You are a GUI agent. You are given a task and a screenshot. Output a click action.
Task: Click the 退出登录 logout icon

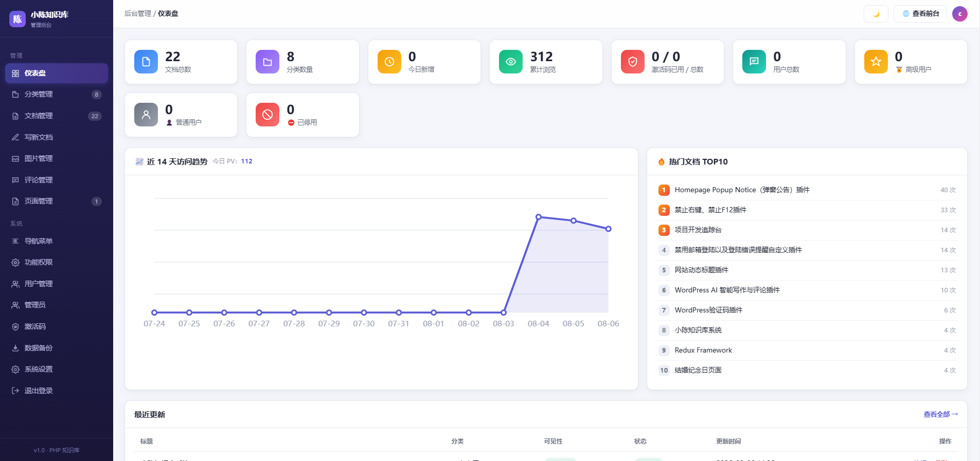click(15, 391)
